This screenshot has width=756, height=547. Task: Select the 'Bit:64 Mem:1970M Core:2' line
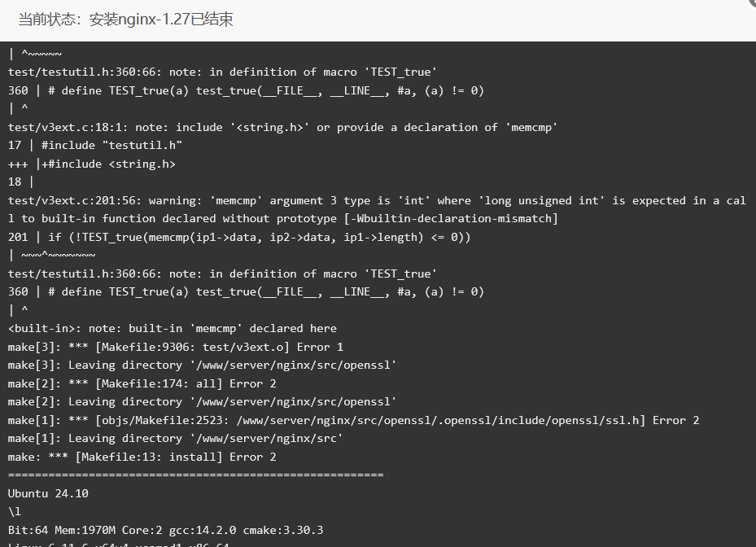coord(166,530)
